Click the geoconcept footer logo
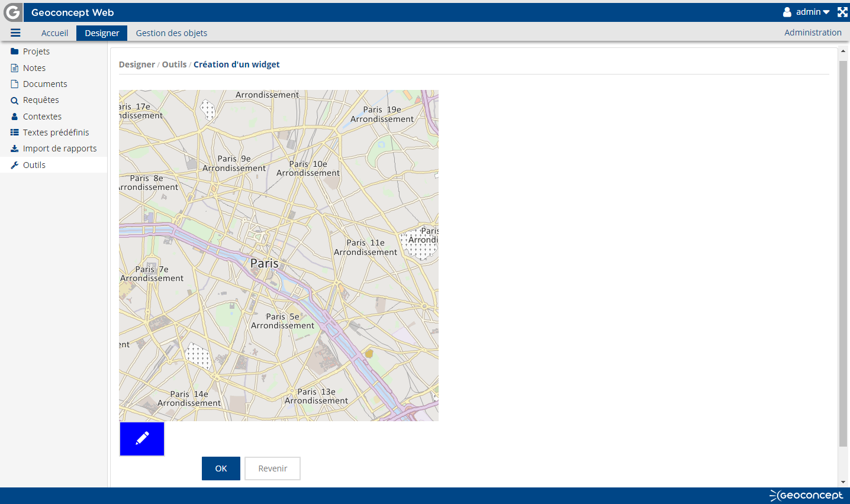850x504 pixels. click(806, 495)
